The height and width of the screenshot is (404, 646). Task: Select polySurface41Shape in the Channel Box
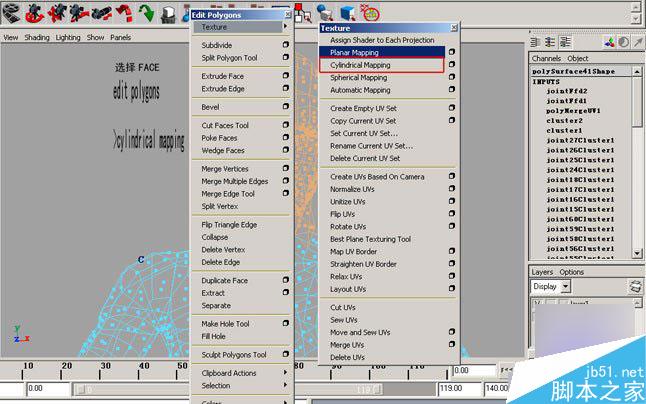pos(573,71)
